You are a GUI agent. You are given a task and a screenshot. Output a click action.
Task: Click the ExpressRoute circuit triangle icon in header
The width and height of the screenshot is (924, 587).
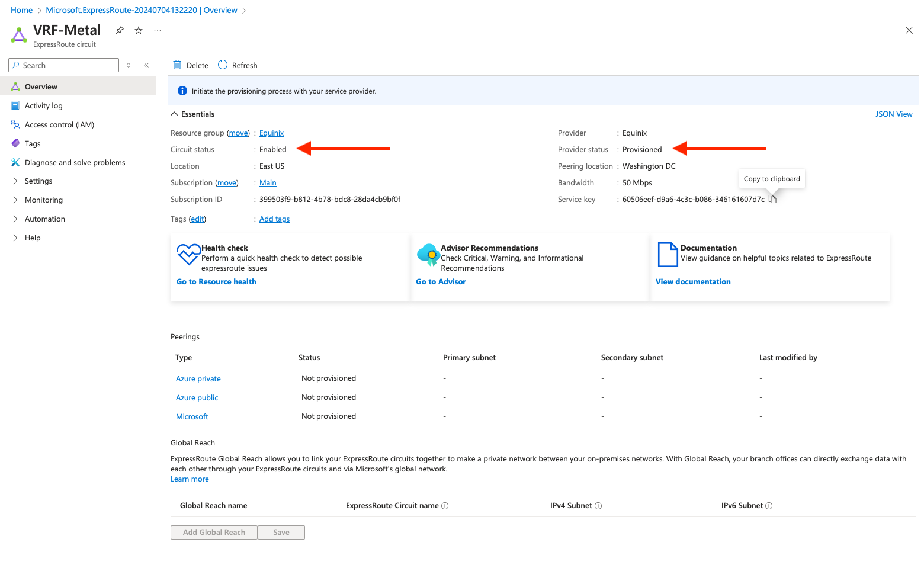pos(19,35)
